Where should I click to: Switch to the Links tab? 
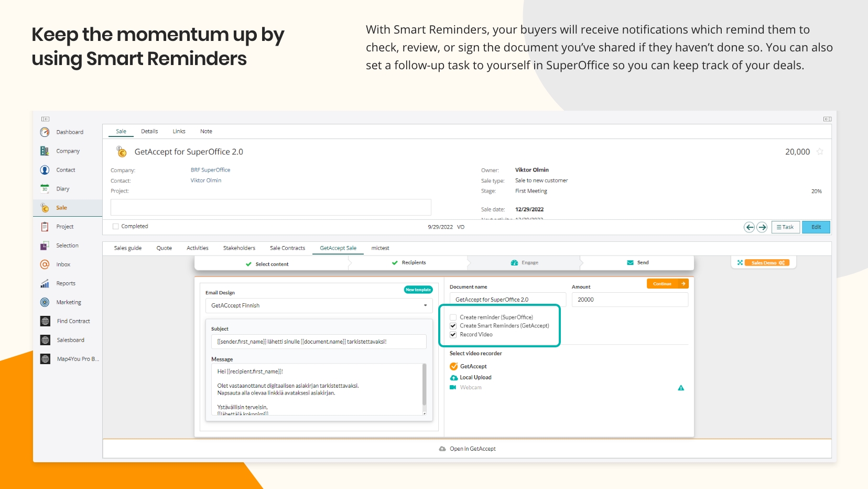point(179,131)
